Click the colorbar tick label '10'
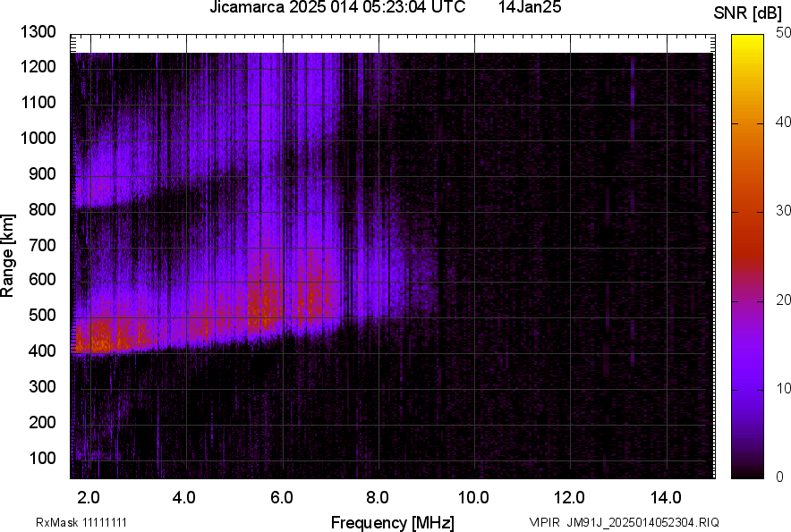This screenshot has height=532, width=791. coord(784,389)
